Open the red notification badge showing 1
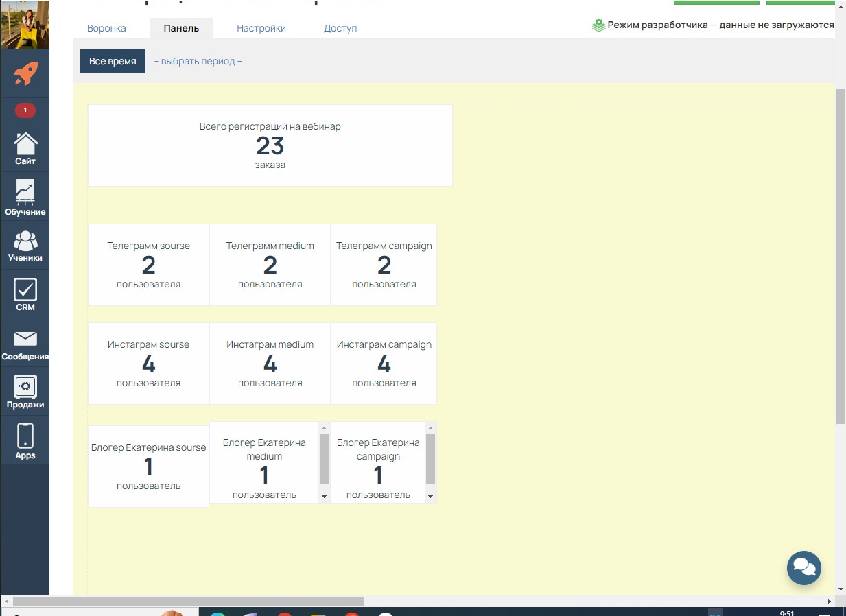The image size is (846, 616). (25, 110)
